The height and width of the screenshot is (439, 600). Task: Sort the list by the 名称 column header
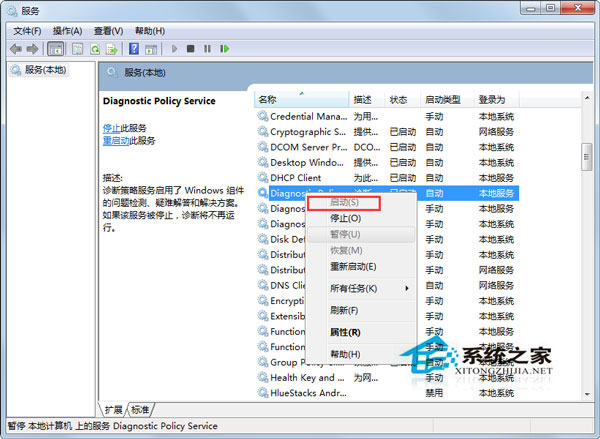point(268,100)
